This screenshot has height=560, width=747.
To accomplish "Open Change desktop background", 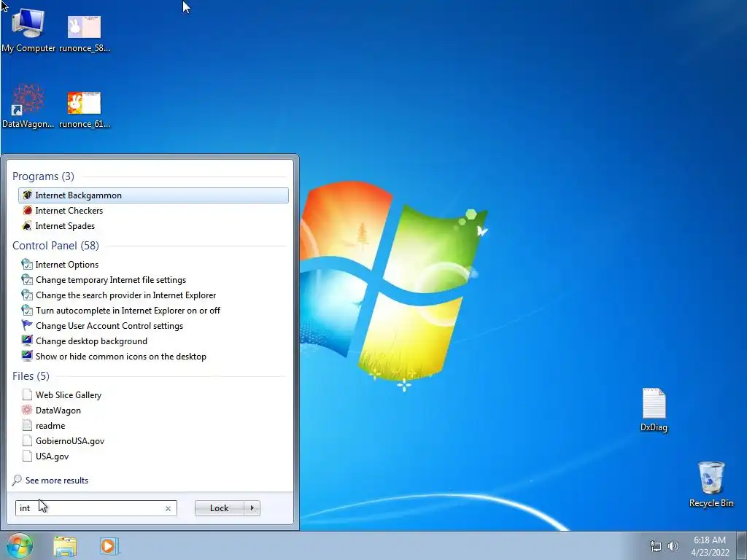I will pos(153,341).
